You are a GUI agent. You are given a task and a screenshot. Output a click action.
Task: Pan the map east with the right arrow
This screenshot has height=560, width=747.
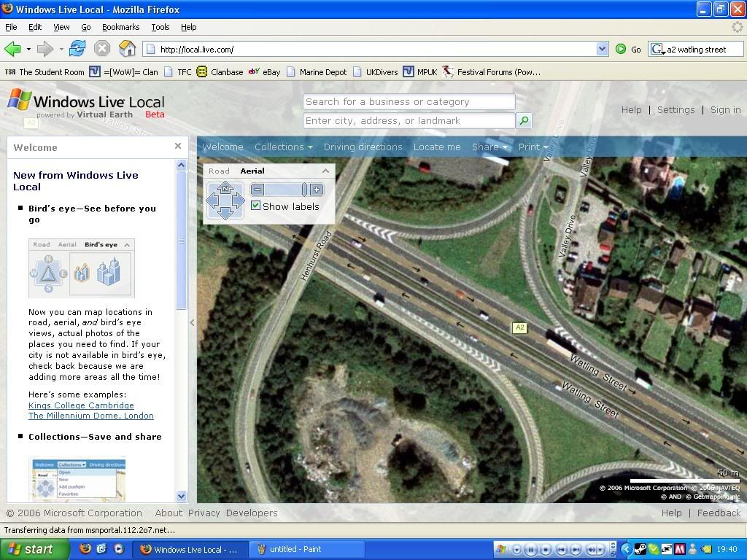pyautogui.click(x=238, y=201)
